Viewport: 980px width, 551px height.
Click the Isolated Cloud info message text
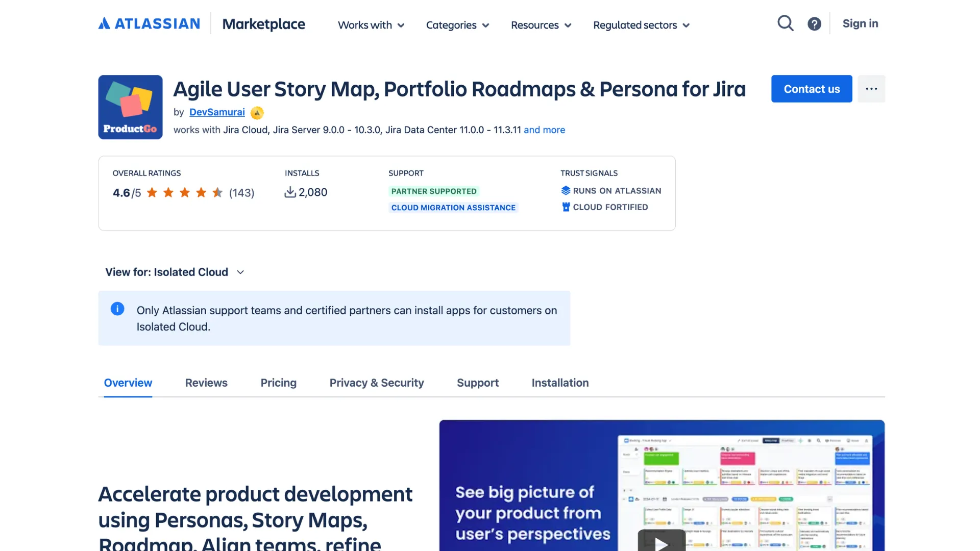[347, 318]
